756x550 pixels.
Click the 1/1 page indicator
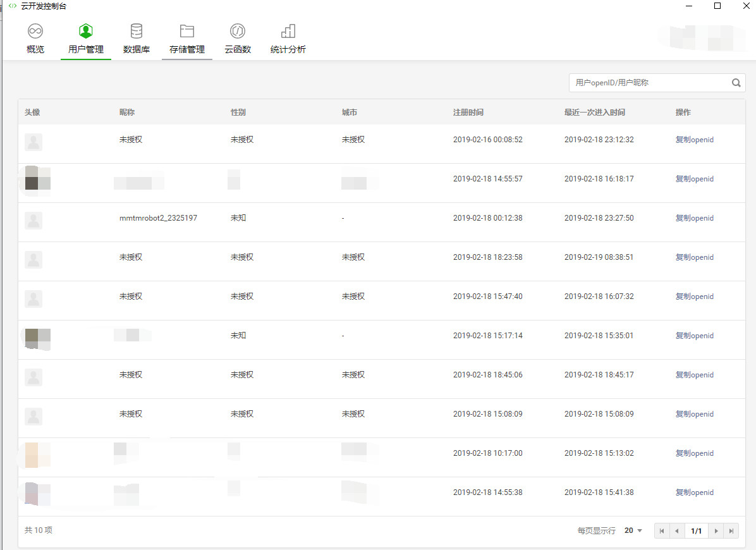click(x=696, y=531)
